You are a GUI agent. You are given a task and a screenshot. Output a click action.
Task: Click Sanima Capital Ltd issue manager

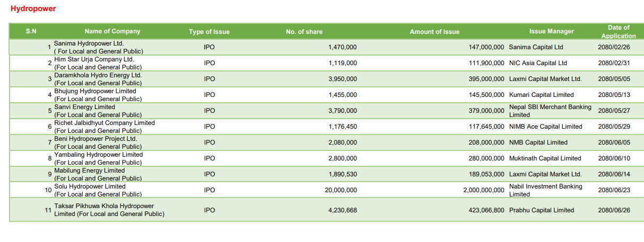point(536,47)
